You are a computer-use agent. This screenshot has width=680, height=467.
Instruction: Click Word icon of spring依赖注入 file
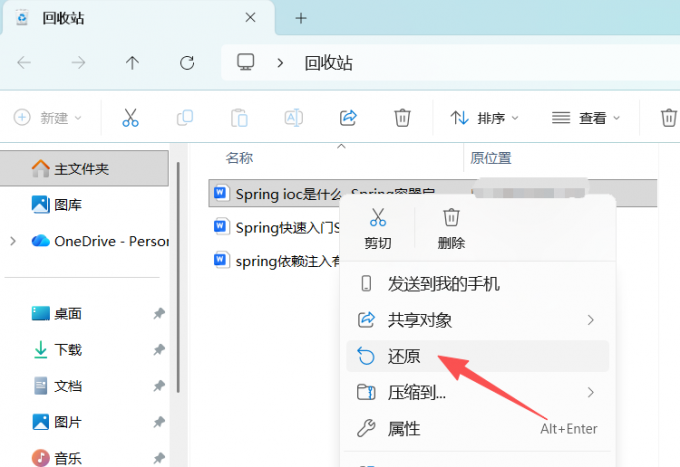coord(221,260)
